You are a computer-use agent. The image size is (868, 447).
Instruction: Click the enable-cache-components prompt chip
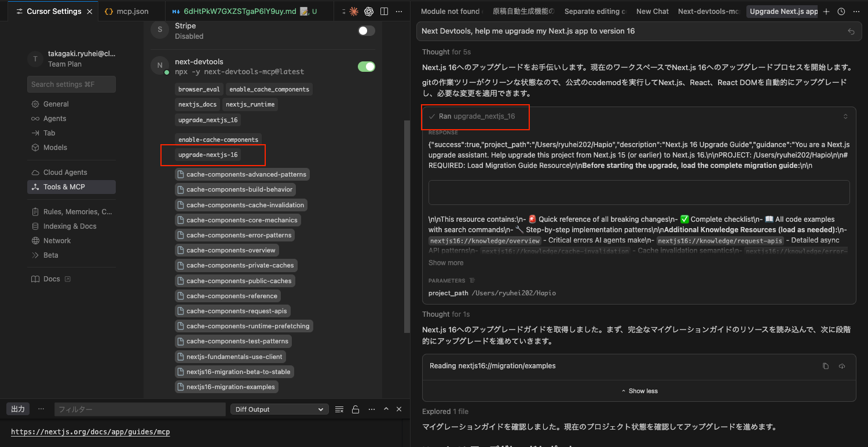coord(218,140)
